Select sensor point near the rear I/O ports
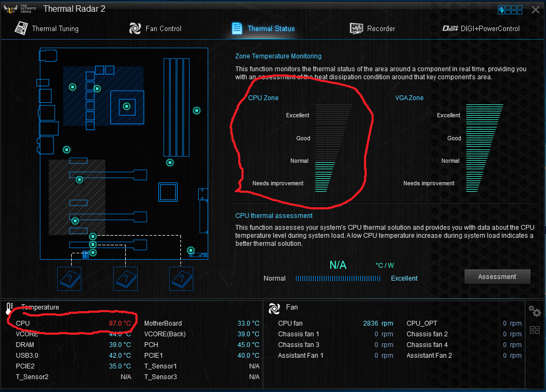546x392 pixels. tap(66, 150)
